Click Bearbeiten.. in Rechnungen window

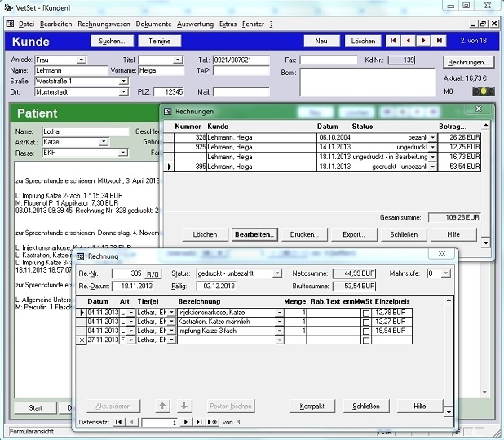(x=254, y=234)
